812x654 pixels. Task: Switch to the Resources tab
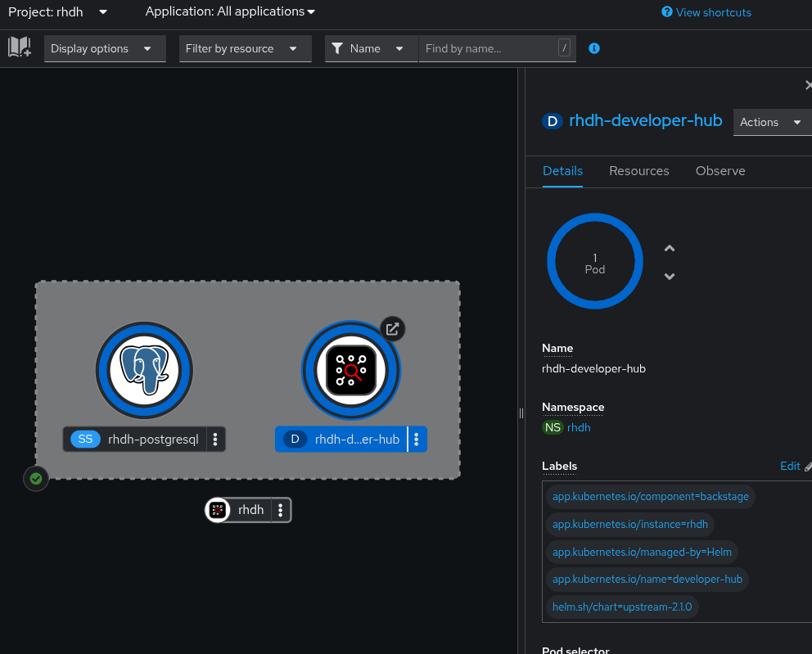[639, 171]
